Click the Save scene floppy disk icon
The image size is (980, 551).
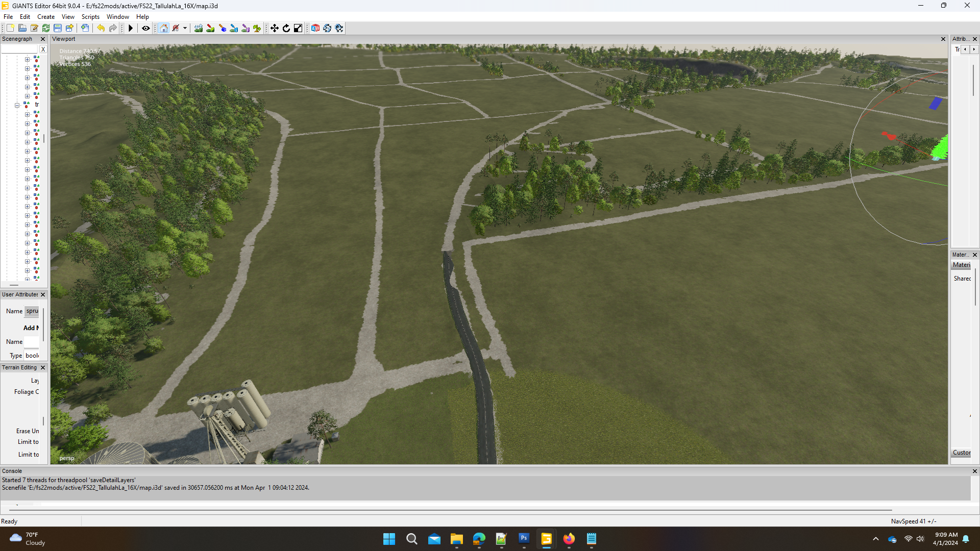58,28
